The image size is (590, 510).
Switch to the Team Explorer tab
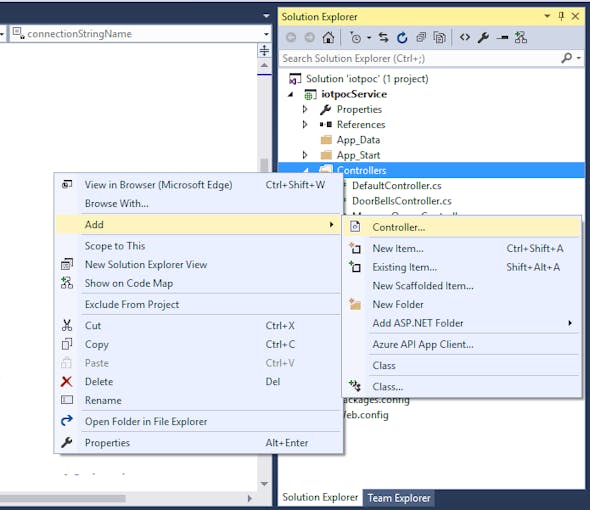coord(399,498)
